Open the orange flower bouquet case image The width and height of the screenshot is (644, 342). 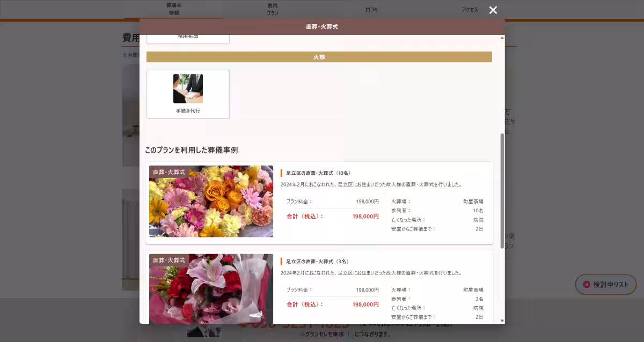click(x=211, y=201)
